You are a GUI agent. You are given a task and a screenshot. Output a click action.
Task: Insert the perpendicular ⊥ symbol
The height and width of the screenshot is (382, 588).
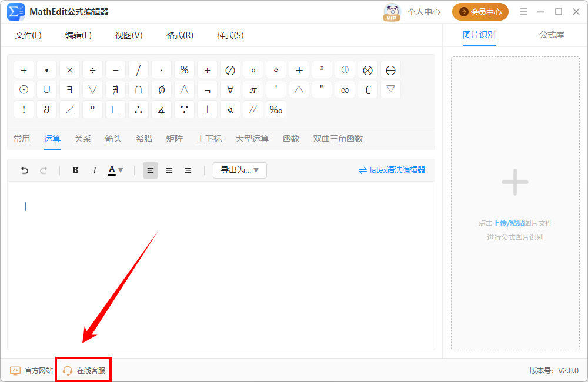(207, 109)
